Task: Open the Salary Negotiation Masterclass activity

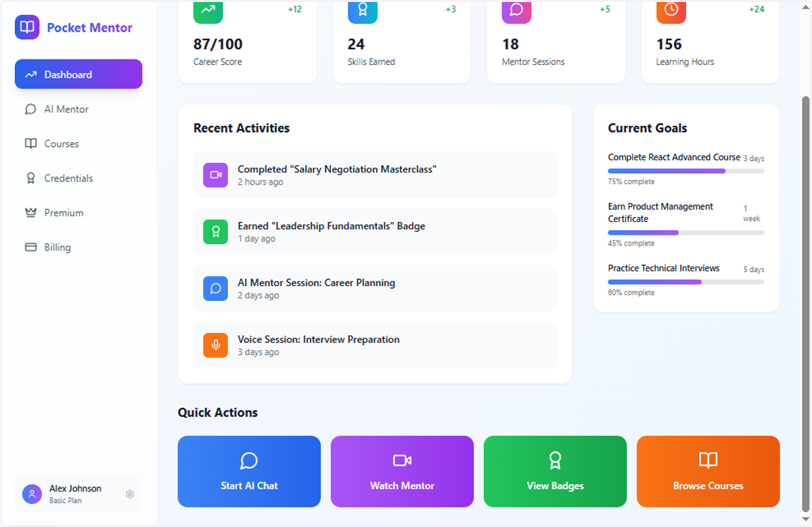Action: tap(375, 175)
